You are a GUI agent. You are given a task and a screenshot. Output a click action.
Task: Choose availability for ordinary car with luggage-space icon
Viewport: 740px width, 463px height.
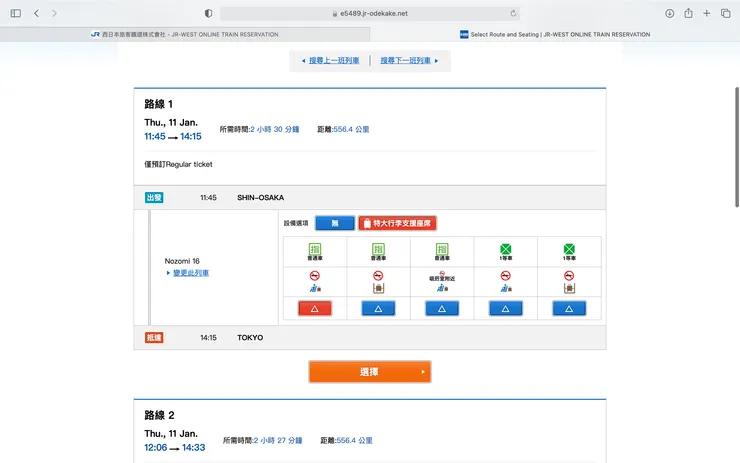coord(378,309)
